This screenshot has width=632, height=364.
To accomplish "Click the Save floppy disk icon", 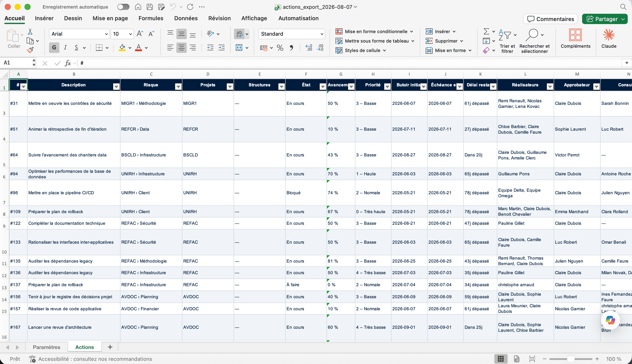I will coord(150,7).
